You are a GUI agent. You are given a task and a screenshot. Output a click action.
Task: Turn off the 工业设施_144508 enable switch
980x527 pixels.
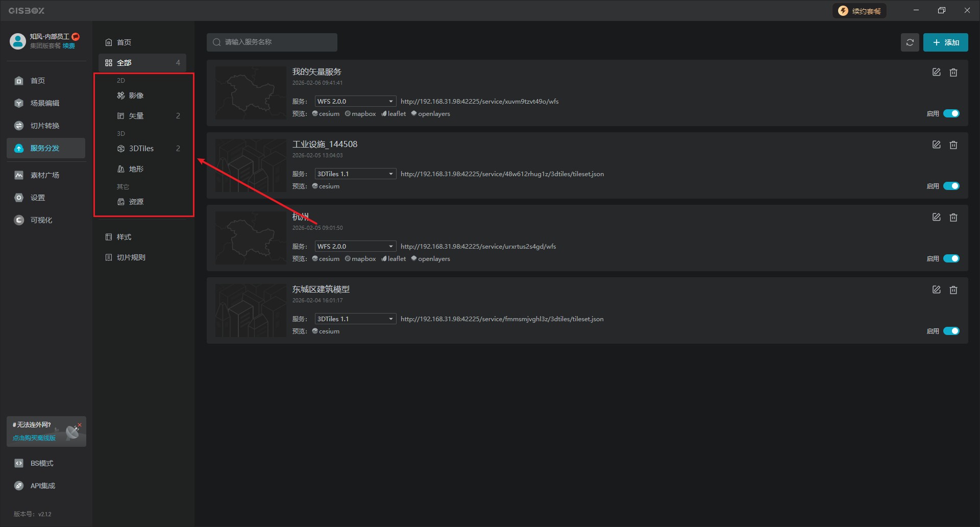point(951,186)
